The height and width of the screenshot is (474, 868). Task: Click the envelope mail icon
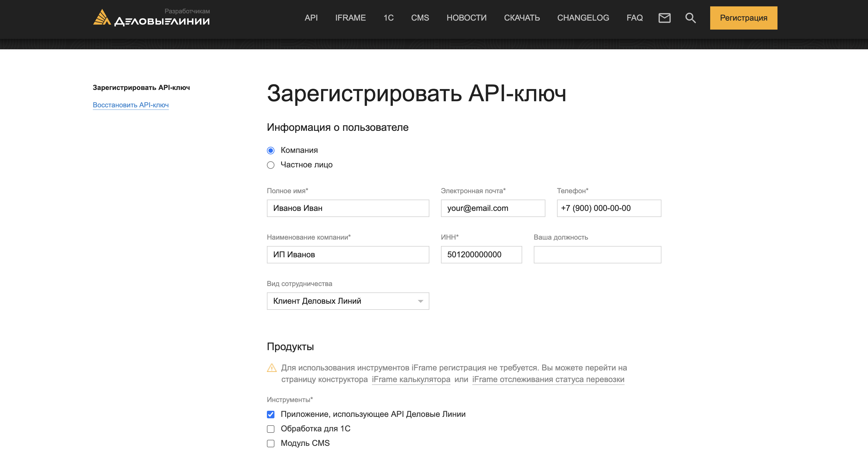(x=664, y=18)
